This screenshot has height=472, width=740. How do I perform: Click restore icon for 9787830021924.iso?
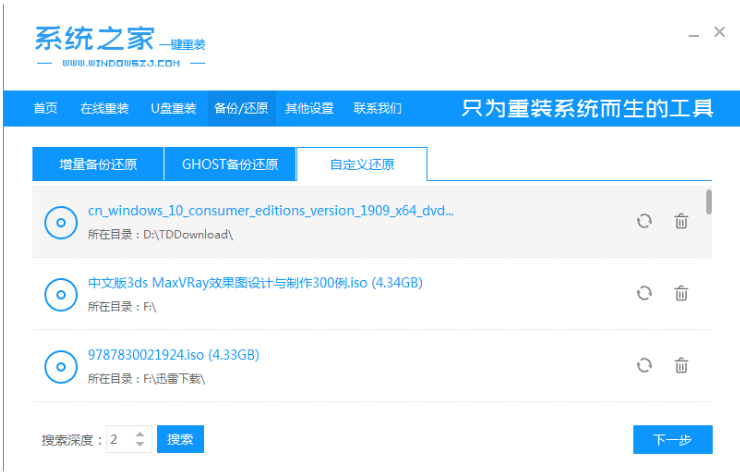point(644,365)
